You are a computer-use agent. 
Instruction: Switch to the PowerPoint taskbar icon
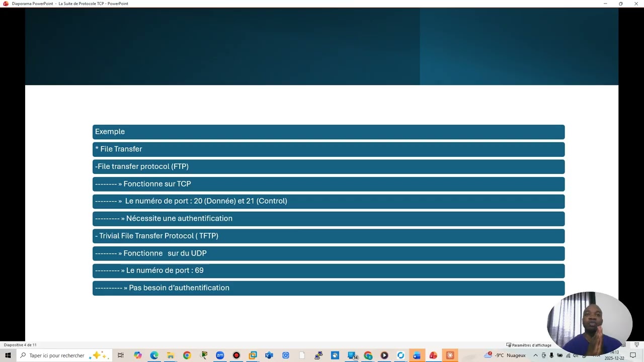(x=433, y=355)
